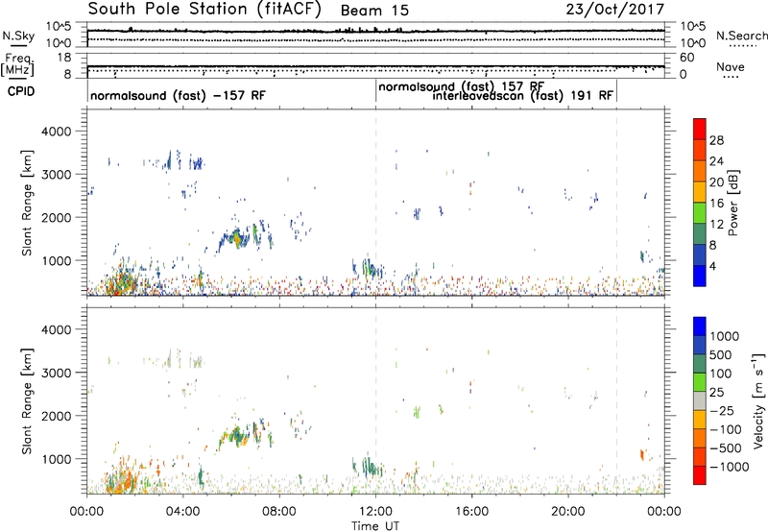The height and width of the screenshot is (532, 768).
Task: Pick the yellow-orange segment of the power colorbar
Action: coord(700,192)
